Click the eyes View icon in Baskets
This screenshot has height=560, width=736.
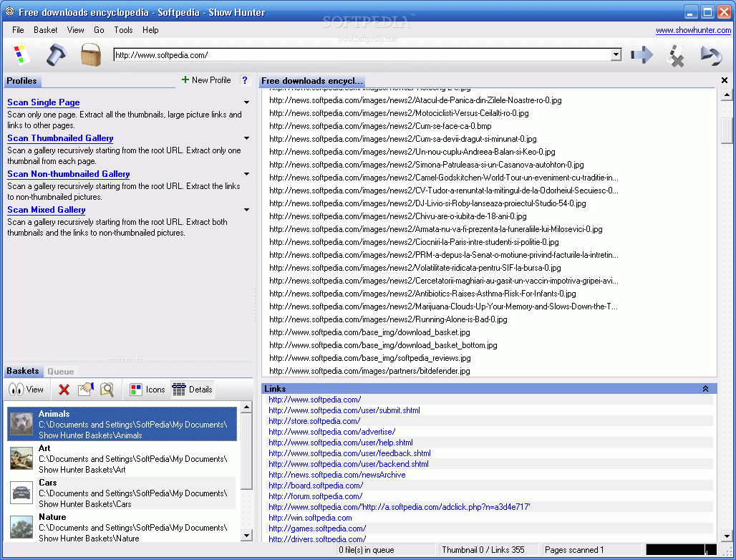pos(16,389)
